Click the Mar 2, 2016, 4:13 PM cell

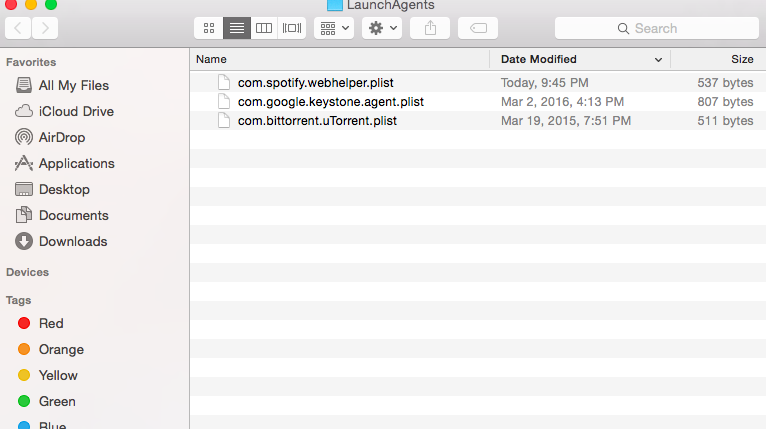pyautogui.click(x=562, y=102)
